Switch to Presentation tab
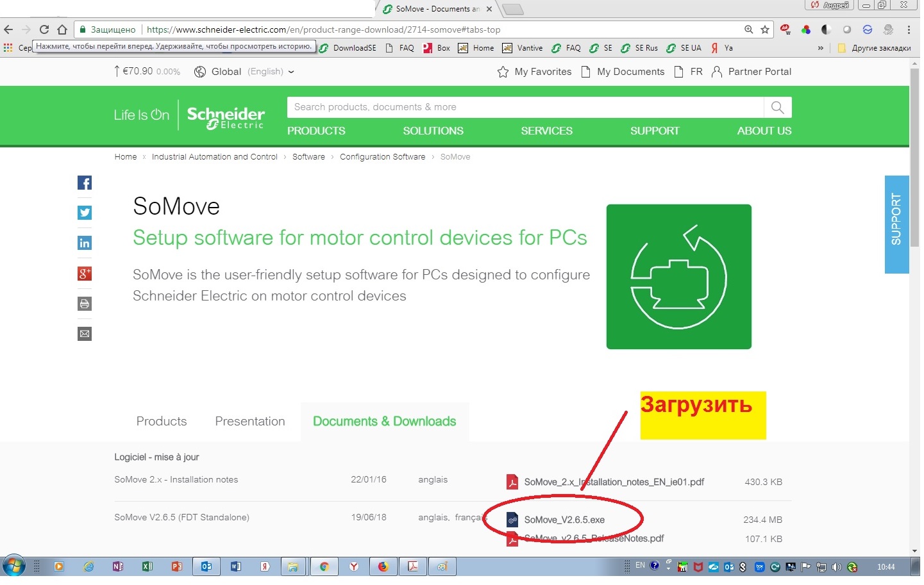Viewport: 924px width, 585px height. tap(250, 422)
